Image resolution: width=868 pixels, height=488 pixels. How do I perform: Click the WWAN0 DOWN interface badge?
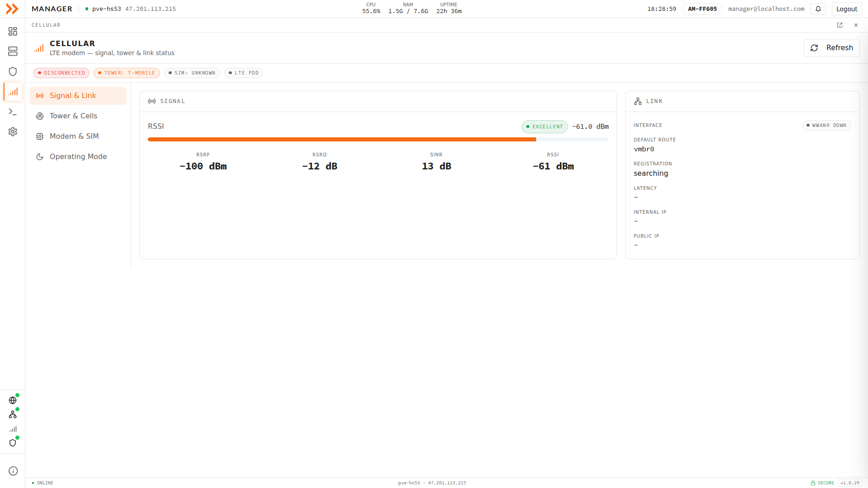[x=826, y=125]
